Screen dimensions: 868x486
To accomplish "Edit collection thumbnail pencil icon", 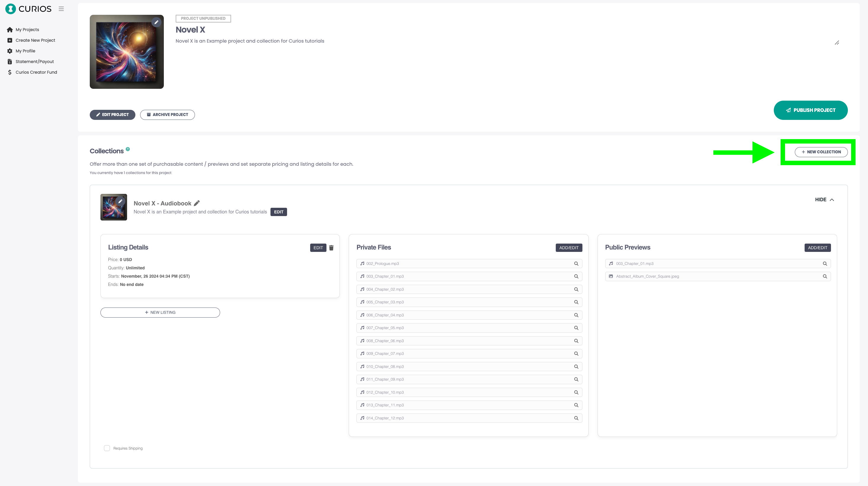I will (x=120, y=201).
